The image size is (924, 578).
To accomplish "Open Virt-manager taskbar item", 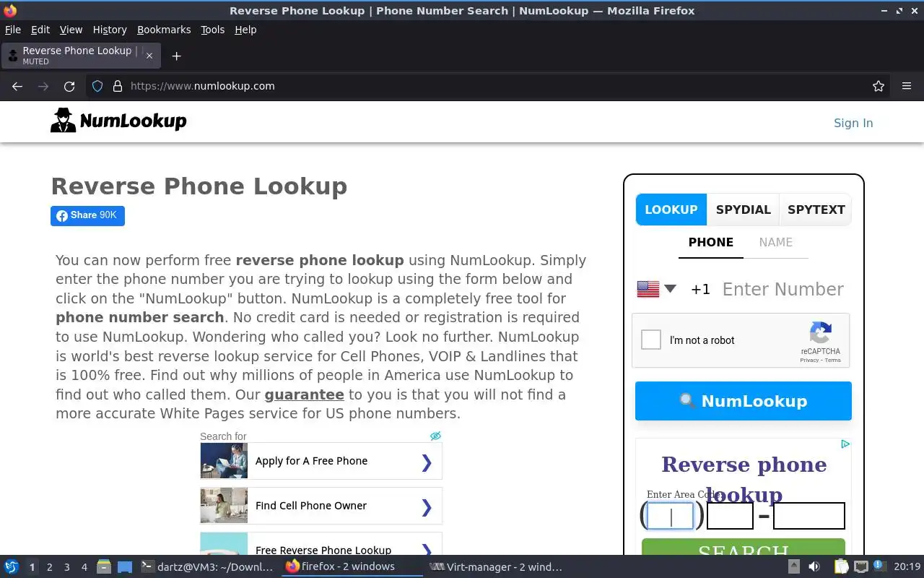I will coord(496,567).
